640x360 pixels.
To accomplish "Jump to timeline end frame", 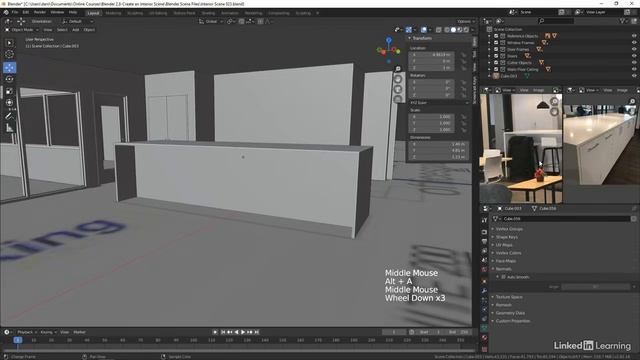I will (257, 332).
